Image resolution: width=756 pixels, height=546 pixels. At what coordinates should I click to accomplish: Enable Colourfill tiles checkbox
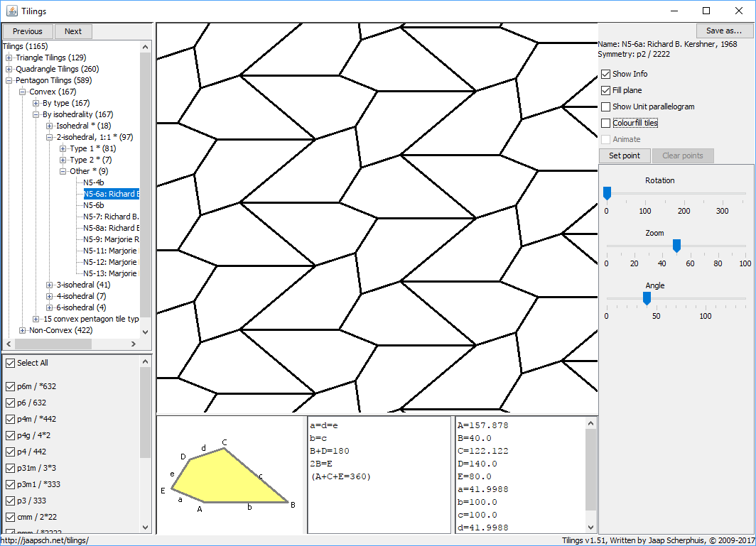click(x=606, y=124)
